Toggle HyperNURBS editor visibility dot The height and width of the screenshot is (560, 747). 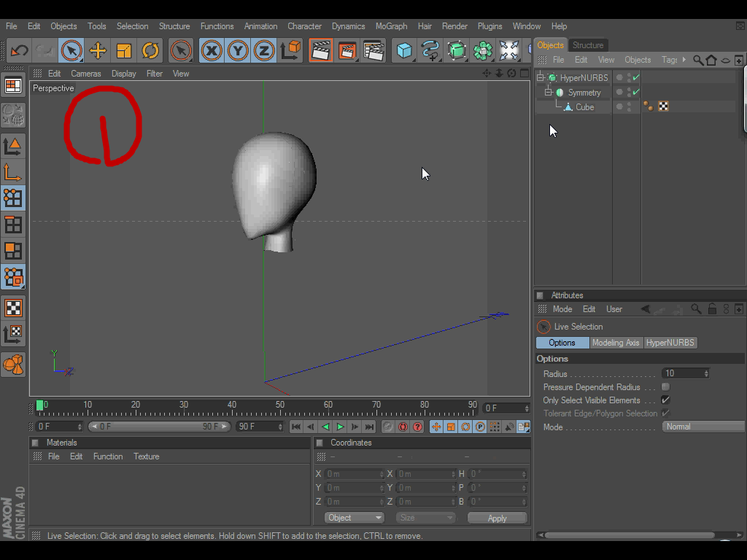point(629,75)
